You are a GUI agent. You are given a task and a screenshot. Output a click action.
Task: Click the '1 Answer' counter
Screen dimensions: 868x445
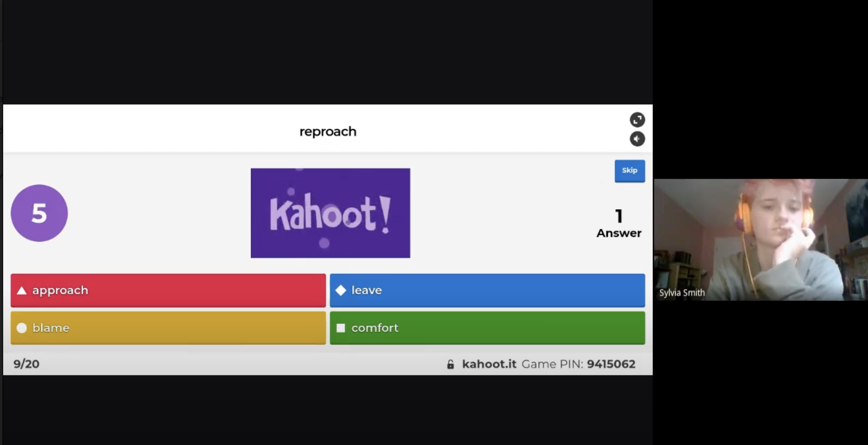click(619, 224)
